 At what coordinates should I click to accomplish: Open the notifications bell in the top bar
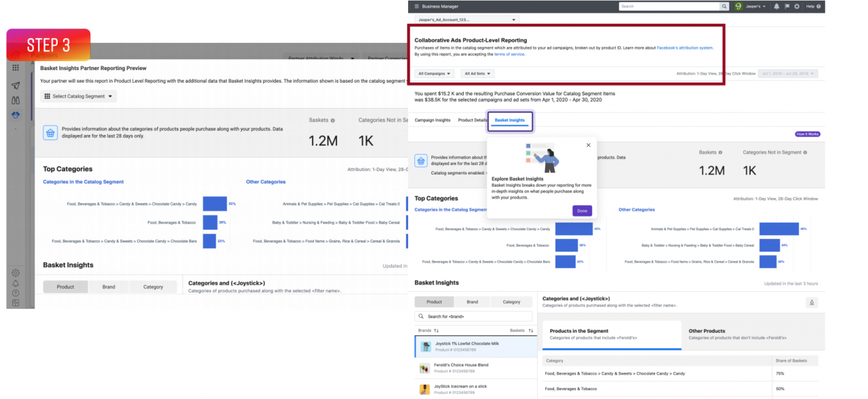pyautogui.click(x=776, y=6)
